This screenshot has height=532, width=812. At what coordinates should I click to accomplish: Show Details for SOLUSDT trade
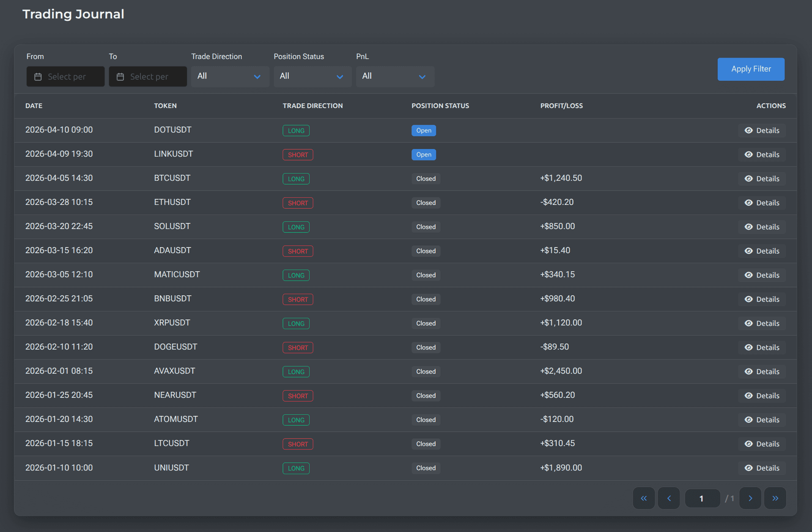[762, 227]
